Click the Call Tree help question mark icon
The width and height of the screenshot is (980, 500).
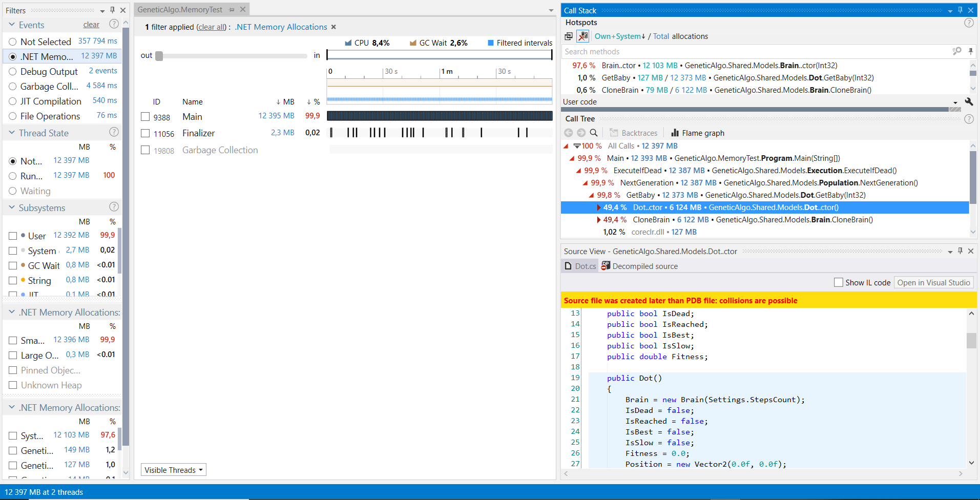pos(969,119)
